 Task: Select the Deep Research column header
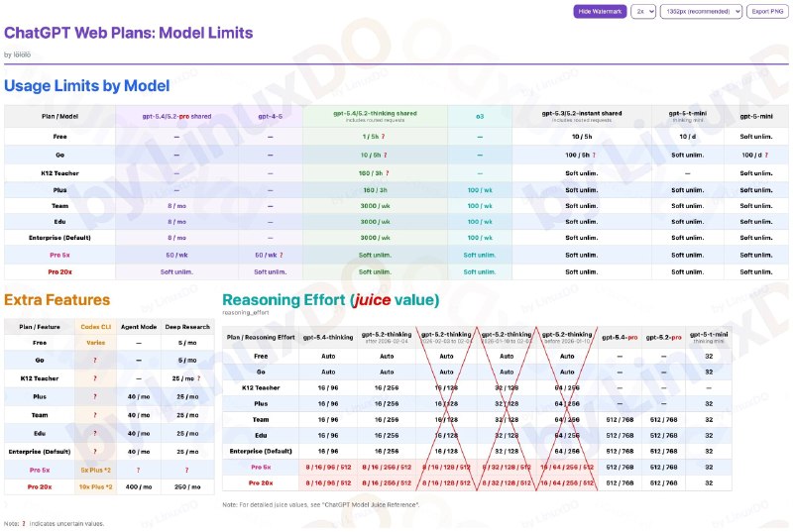tap(186, 326)
